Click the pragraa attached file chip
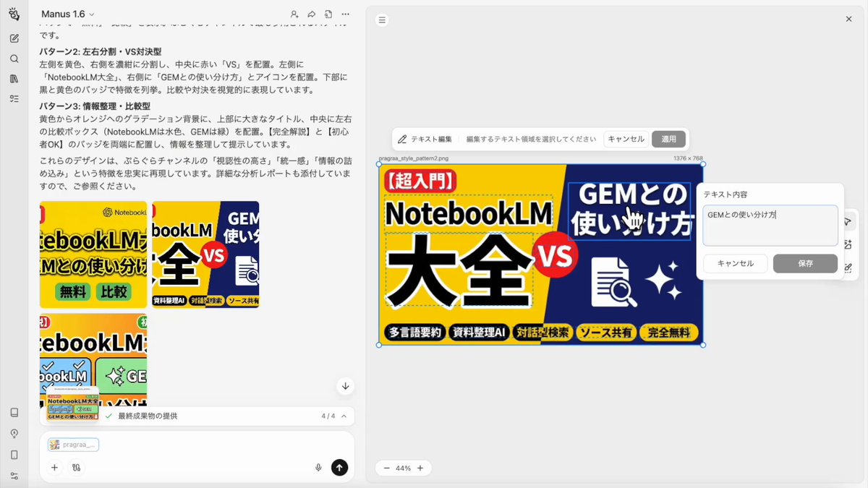Image resolution: width=868 pixels, height=488 pixels. click(73, 445)
